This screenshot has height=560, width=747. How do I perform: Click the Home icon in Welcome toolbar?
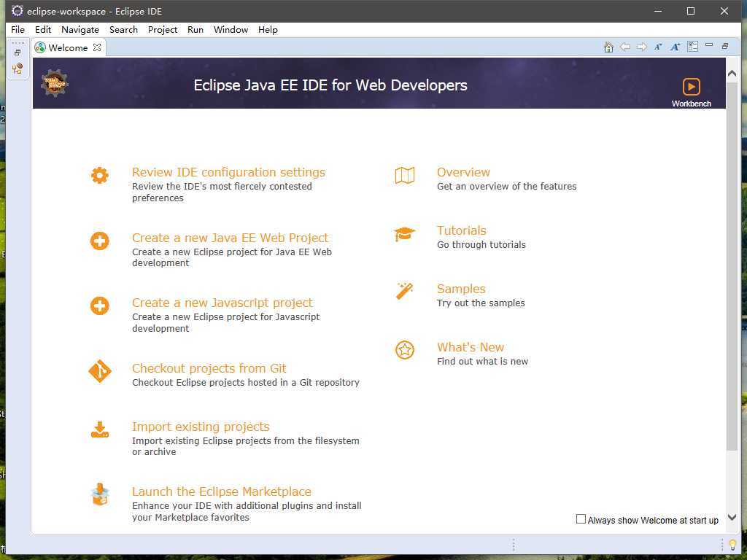point(608,47)
